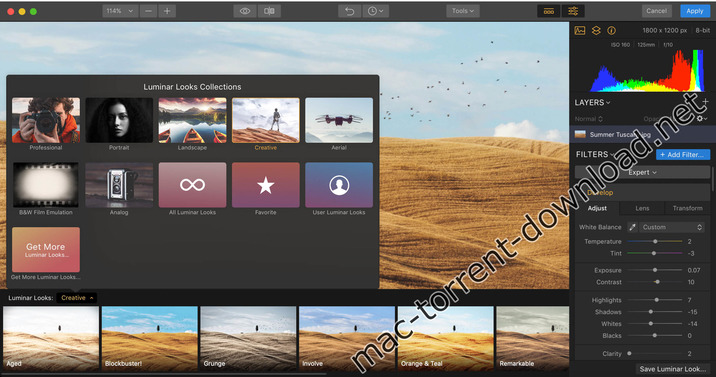Toggle the eye preview icon
This screenshot has width=716, height=377.
coord(245,11)
